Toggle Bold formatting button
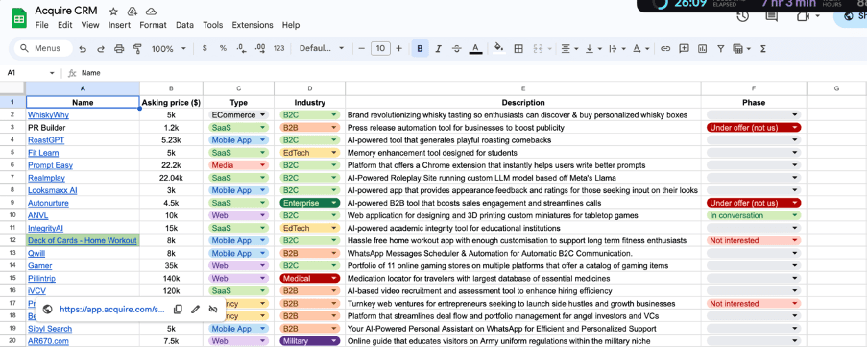 tap(421, 49)
